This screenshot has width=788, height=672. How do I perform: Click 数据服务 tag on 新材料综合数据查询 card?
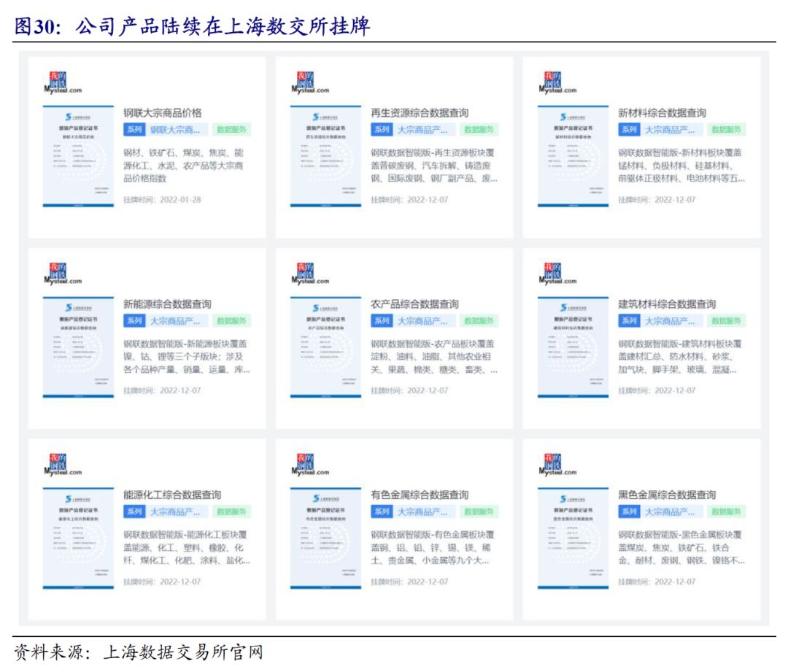pos(726,130)
